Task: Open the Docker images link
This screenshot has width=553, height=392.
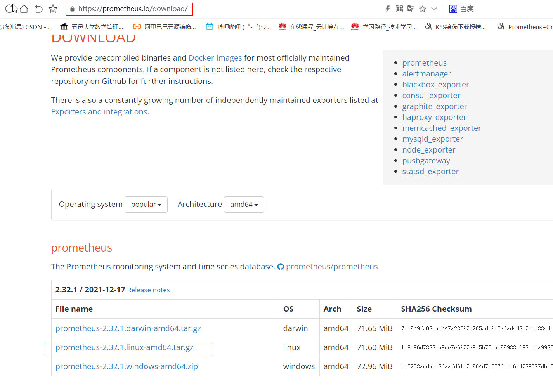Action: point(215,58)
